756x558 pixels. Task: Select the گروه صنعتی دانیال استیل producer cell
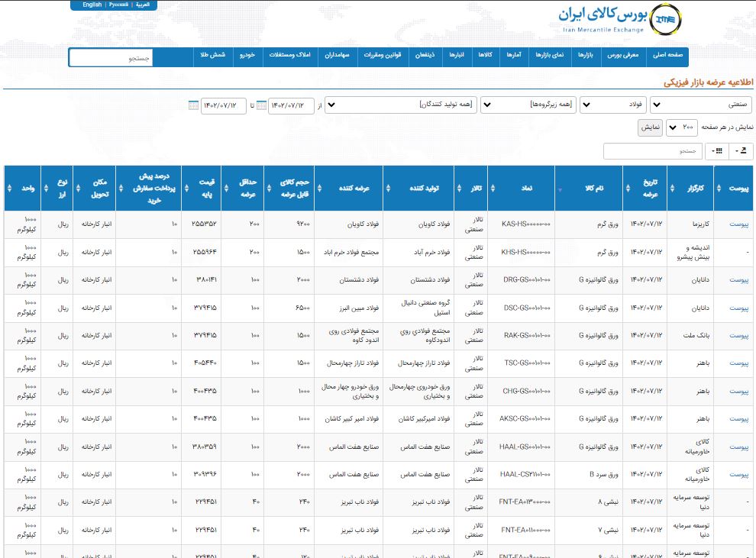tap(418, 308)
